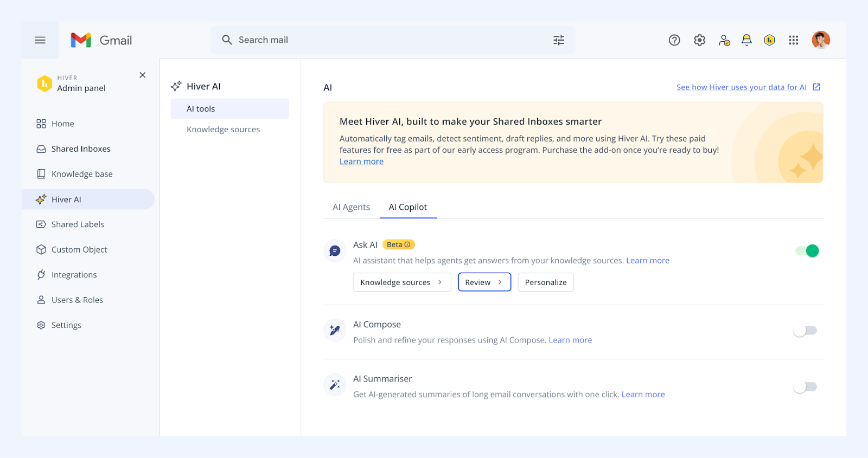Image resolution: width=868 pixels, height=458 pixels.
Task: Close the Hiver Admin panel
Action: [143, 75]
